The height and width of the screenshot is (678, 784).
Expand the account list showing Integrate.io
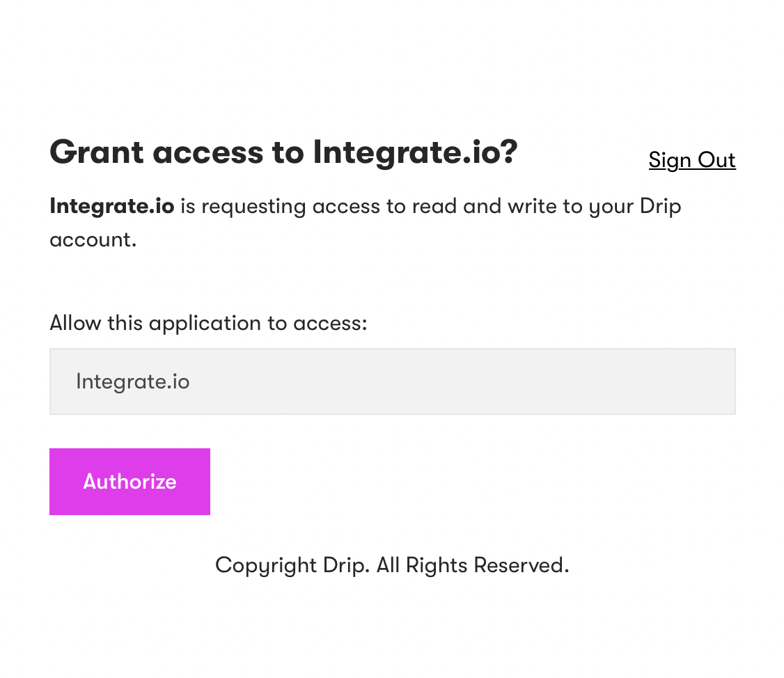tap(393, 381)
